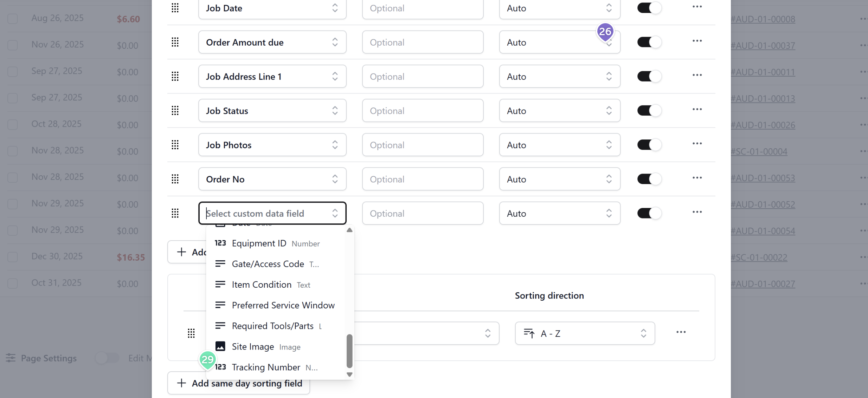868x398 pixels.
Task: Open three-dot menu for sorting field row
Action: [681, 332]
